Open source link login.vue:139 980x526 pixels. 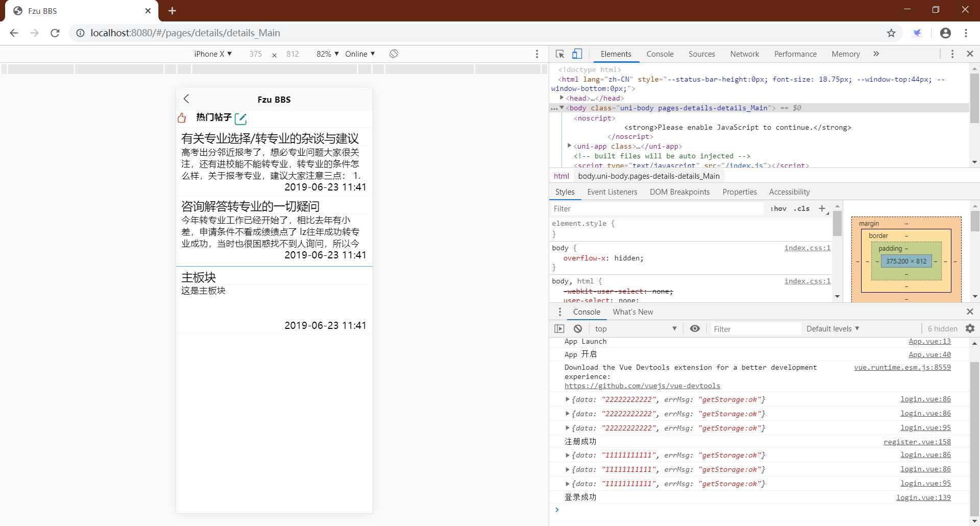(923, 497)
